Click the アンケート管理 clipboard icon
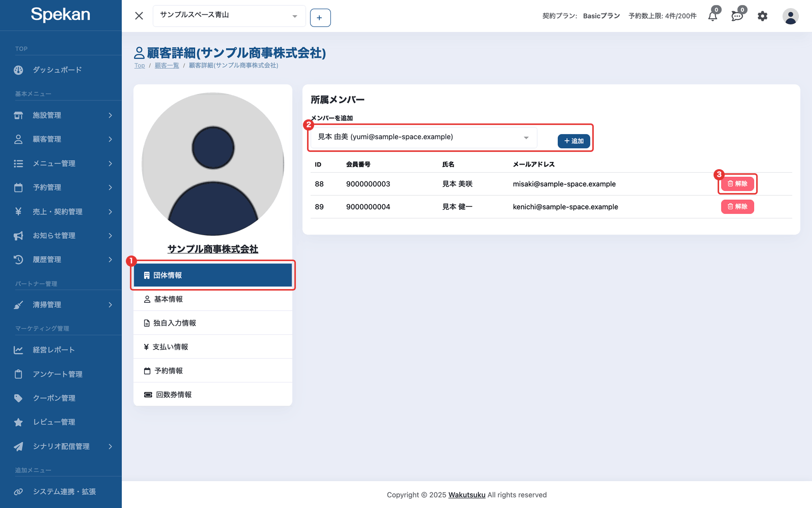This screenshot has width=812, height=508. point(18,374)
